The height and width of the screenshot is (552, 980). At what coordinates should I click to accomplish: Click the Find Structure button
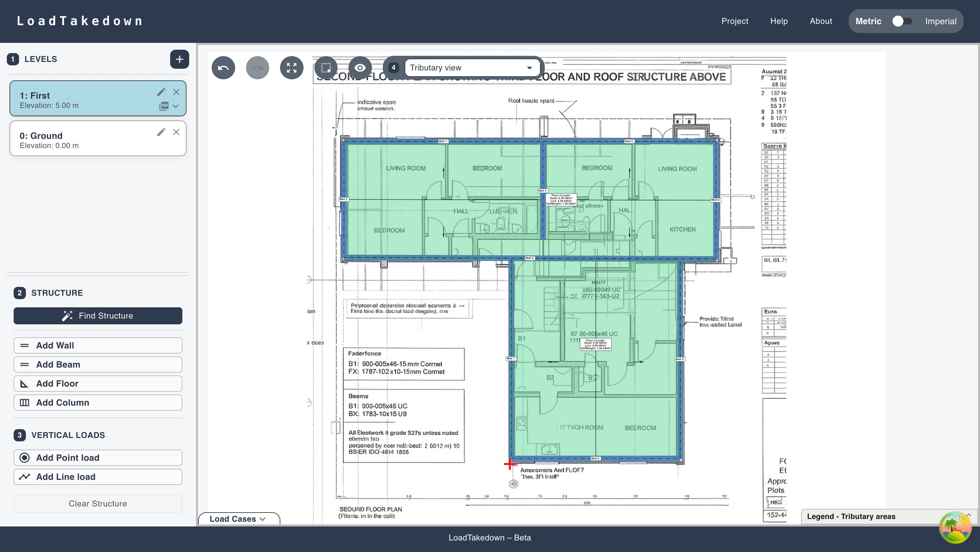(x=98, y=315)
